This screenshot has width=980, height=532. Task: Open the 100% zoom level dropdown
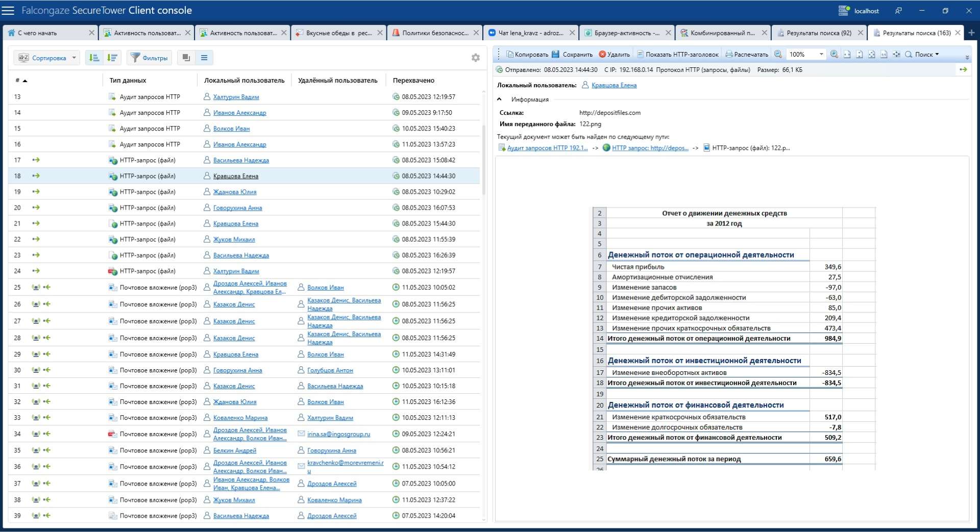pos(821,54)
